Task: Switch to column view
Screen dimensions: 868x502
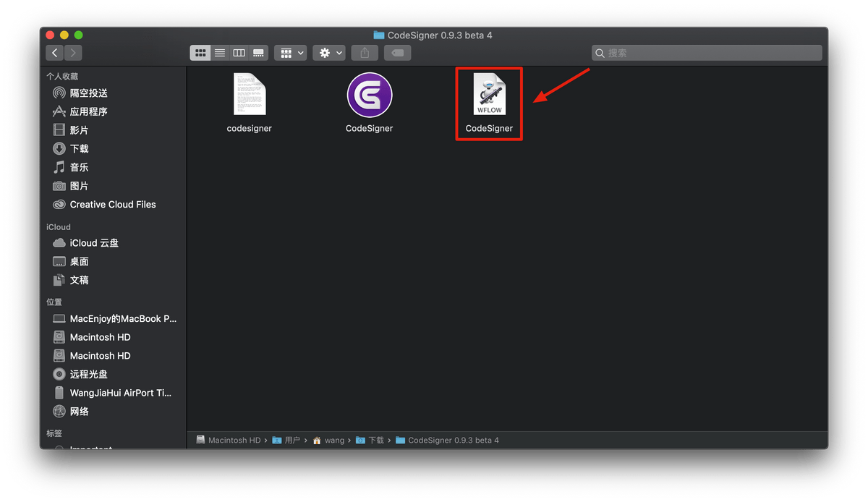Action: (239, 53)
